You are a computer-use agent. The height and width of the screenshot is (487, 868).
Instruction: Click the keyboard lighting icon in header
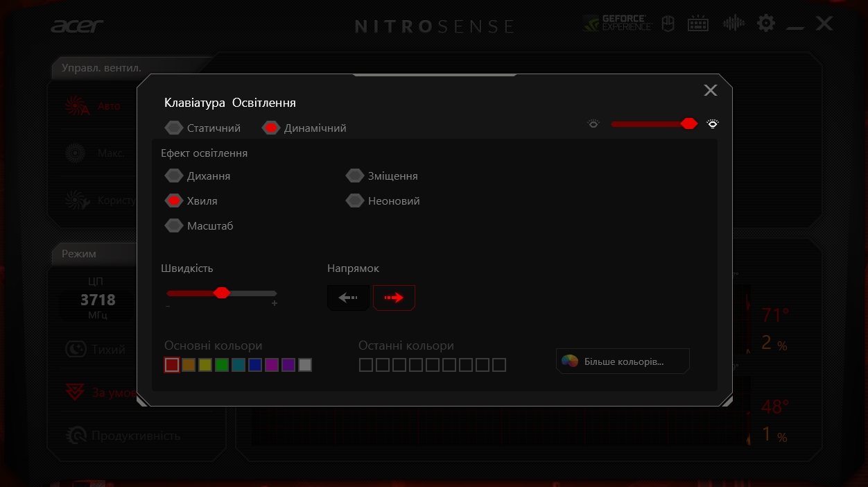pyautogui.click(x=697, y=24)
